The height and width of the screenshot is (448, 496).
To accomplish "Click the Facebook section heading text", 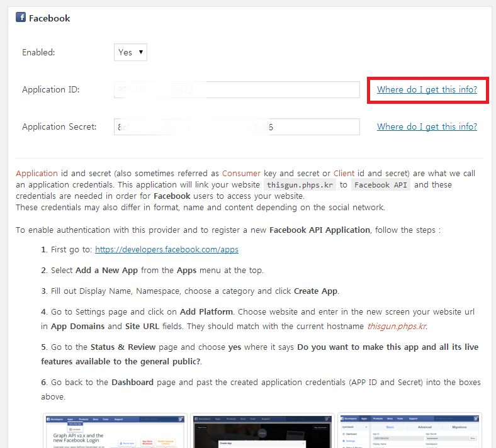I will pyautogui.click(x=50, y=18).
